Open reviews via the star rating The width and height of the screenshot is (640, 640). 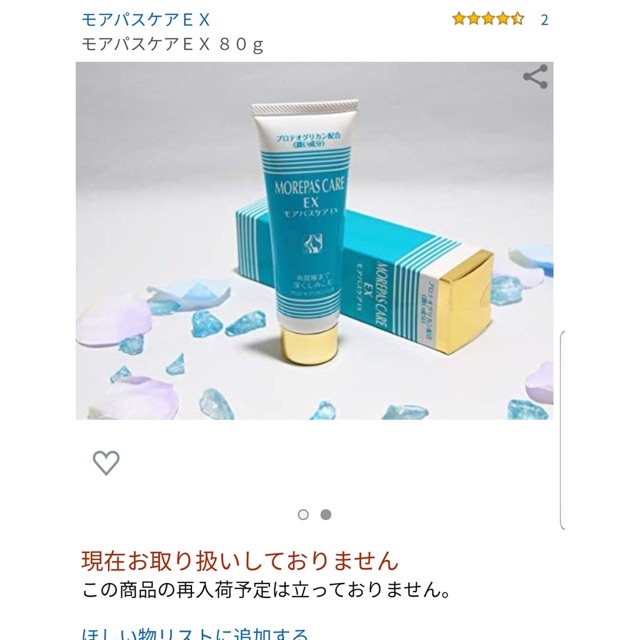click(488, 19)
